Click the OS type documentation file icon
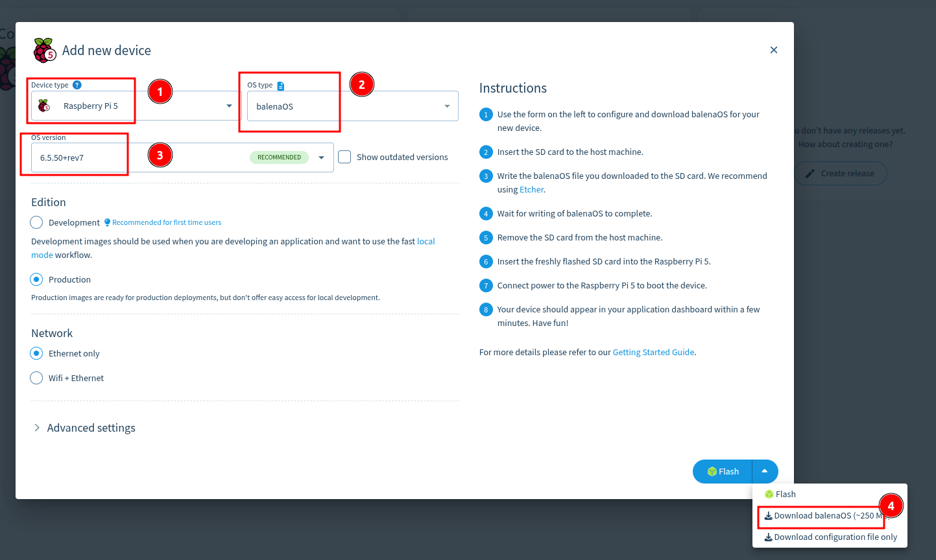 280,86
